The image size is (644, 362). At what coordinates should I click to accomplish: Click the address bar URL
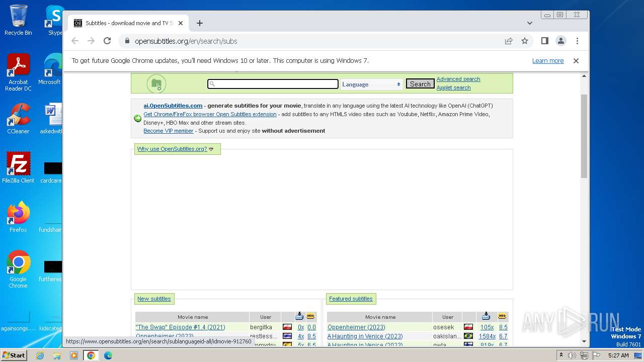[x=186, y=41]
